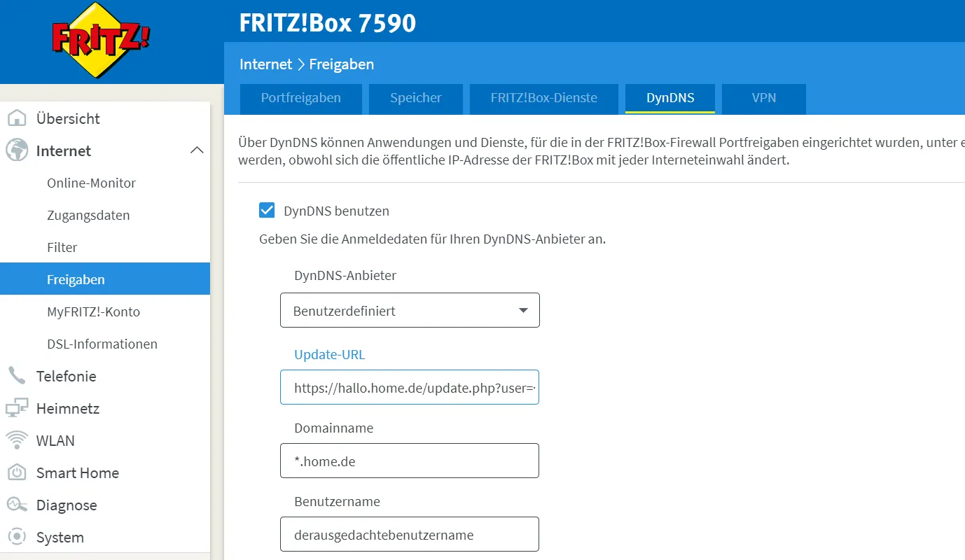Select the Freigaben submenu item
This screenshot has width=965, height=560.
click(105, 279)
